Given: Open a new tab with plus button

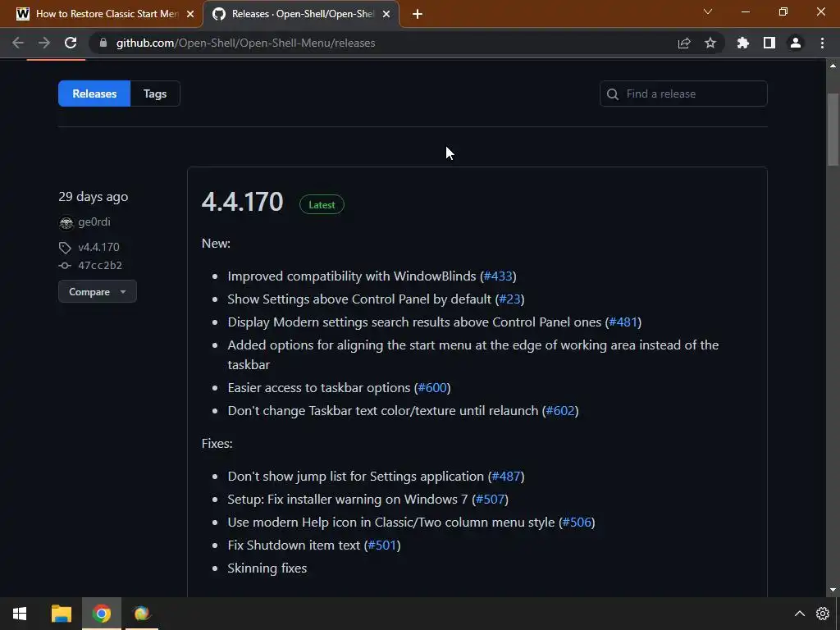Looking at the screenshot, I should pyautogui.click(x=418, y=14).
